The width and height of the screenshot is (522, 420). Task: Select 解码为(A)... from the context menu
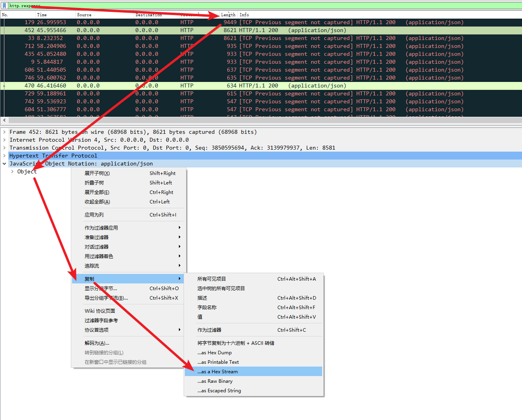(x=97, y=343)
